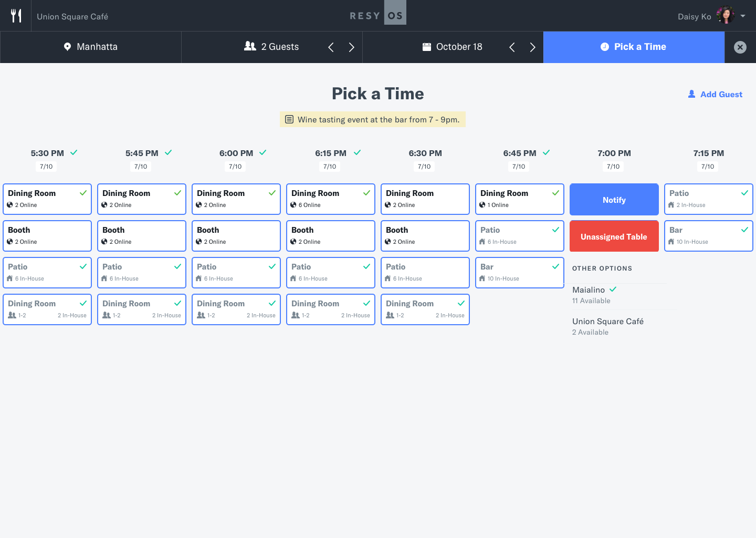Screen dimensions: 756x538
Task: Select 6:45 PM Dining Room 1 Online slot
Action: (520, 199)
